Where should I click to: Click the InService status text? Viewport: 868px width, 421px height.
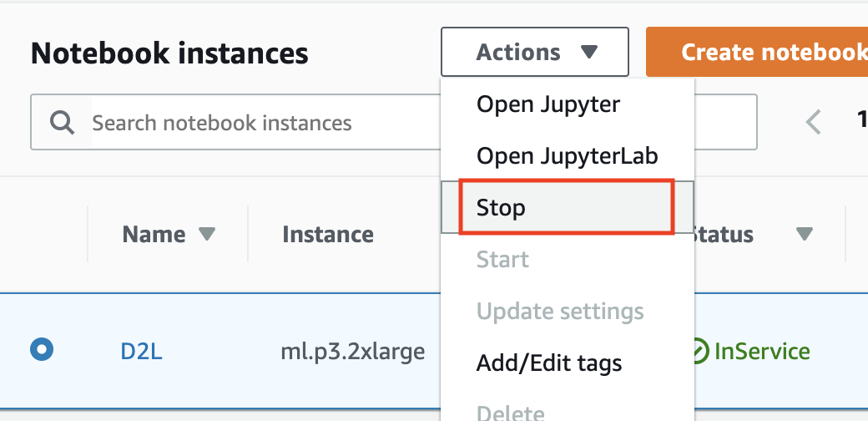(x=762, y=352)
